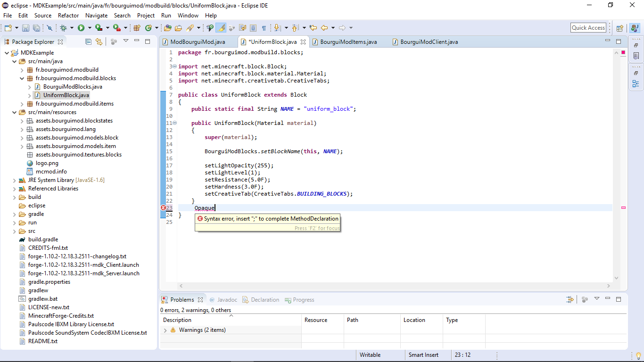Click the New Java Package toolbar icon
Image resolution: width=644 pixels, height=362 pixels.
[x=137, y=28]
